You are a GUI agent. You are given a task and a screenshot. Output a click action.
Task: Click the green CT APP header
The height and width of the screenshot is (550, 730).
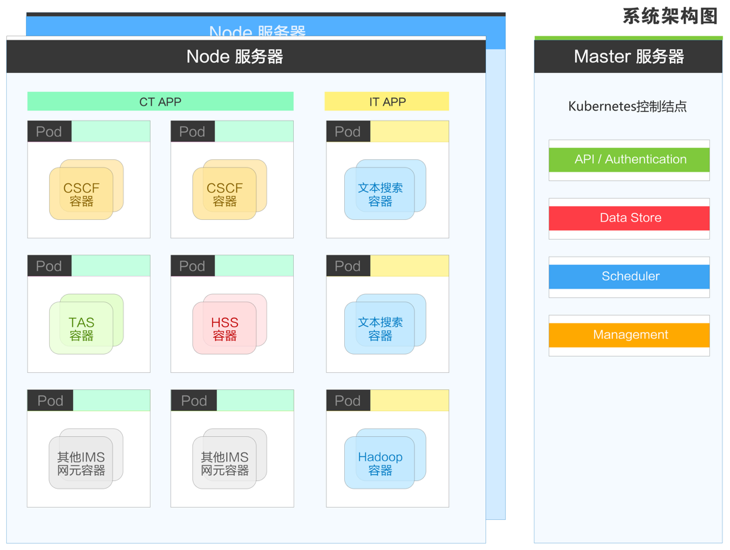coord(160,102)
